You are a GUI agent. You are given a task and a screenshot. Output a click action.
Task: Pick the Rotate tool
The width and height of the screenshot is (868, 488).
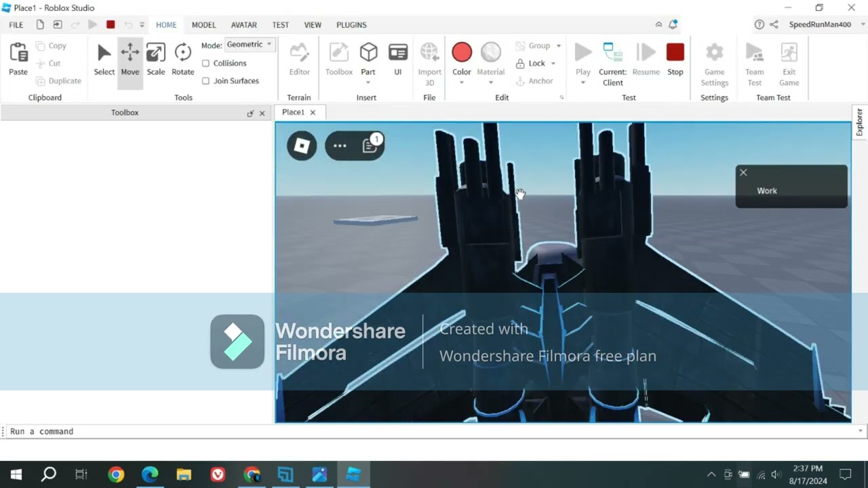click(x=182, y=60)
